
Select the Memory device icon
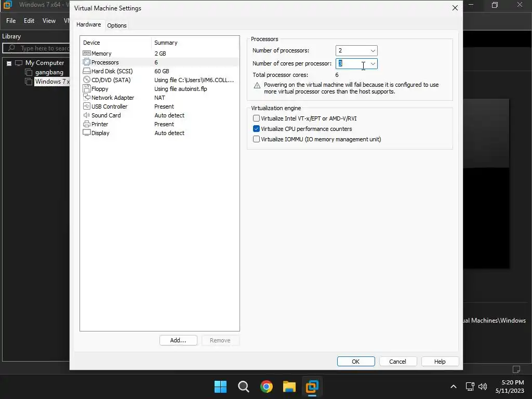point(87,54)
